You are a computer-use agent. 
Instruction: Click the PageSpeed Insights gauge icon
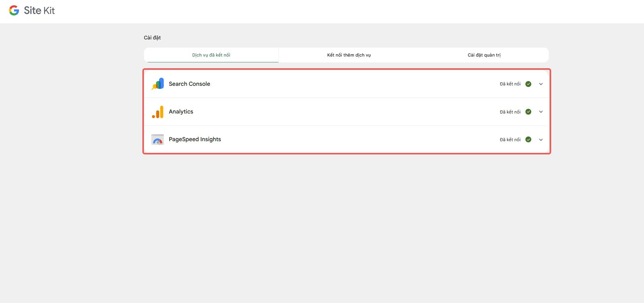(158, 140)
